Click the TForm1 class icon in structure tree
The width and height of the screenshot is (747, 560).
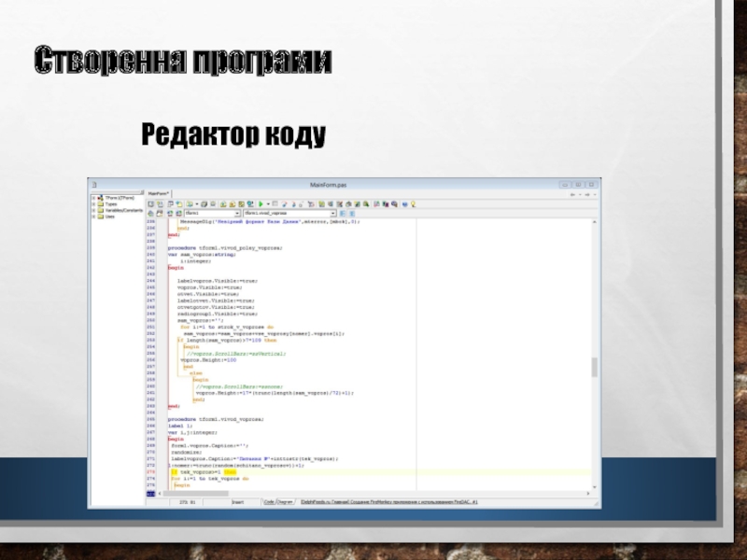(x=100, y=197)
